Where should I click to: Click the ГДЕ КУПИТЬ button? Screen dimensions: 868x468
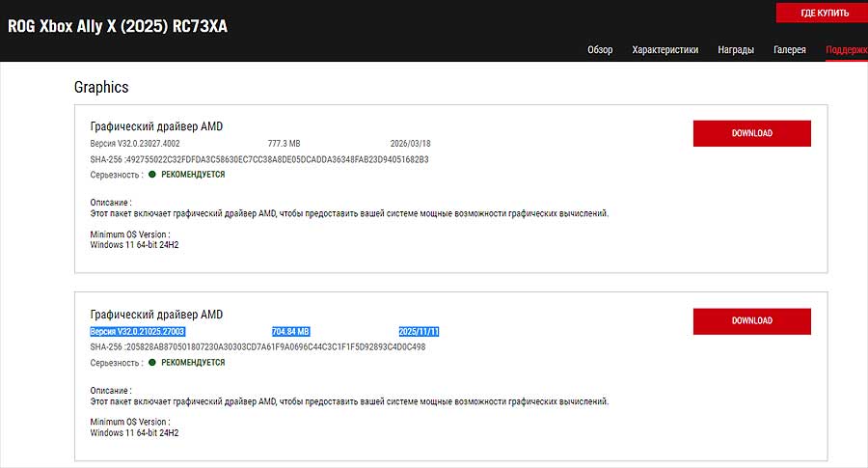tap(822, 13)
